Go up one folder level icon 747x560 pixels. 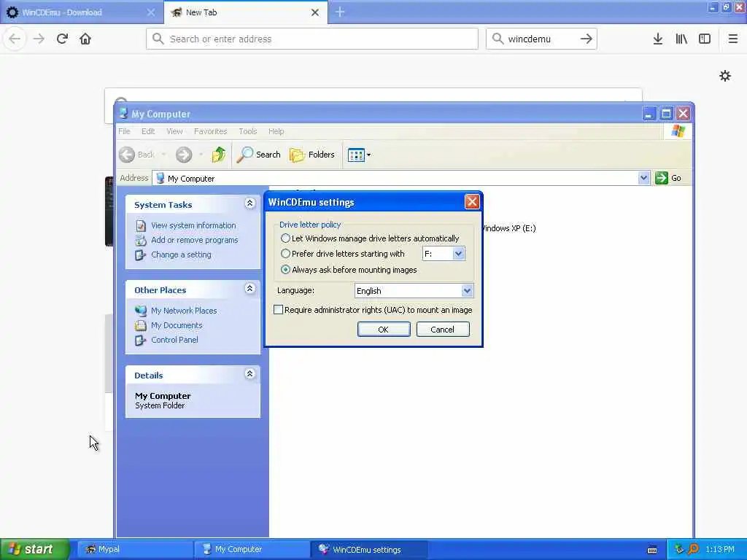coord(219,155)
